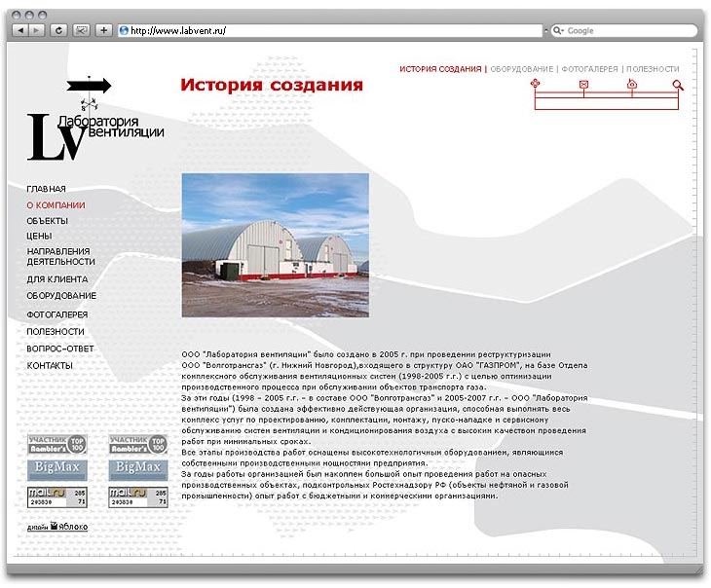Click the История создания heading
Screen dimensions: 711x588
[272, 85]
